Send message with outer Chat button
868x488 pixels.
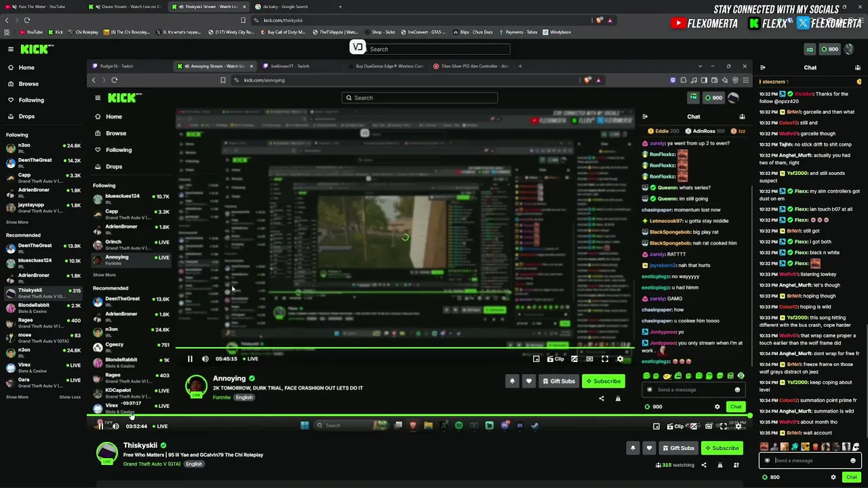point(852,477)
